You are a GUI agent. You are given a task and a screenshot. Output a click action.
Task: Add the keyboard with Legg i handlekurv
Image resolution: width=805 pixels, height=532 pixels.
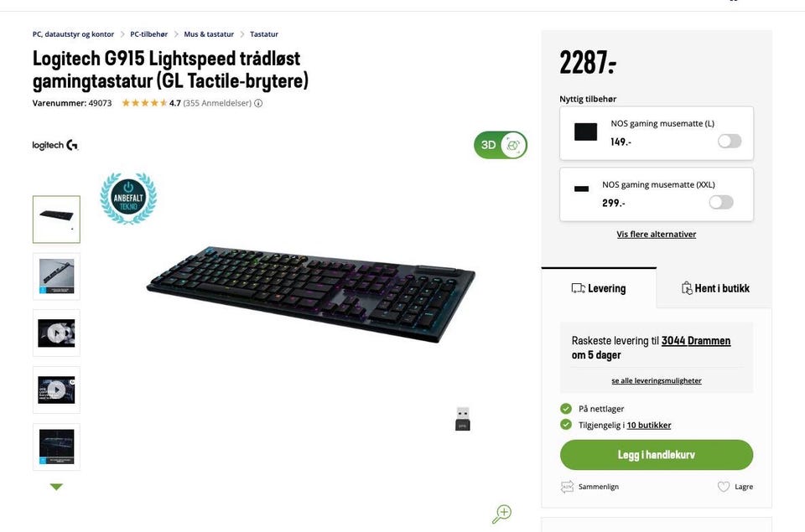coord(656,455)
